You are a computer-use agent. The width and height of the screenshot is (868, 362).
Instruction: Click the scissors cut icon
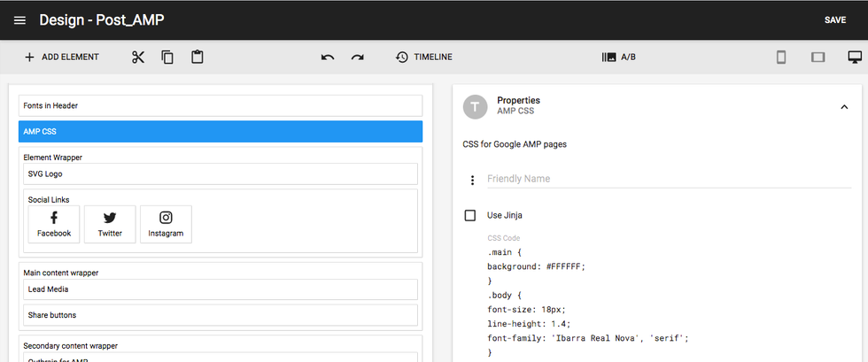137,58
